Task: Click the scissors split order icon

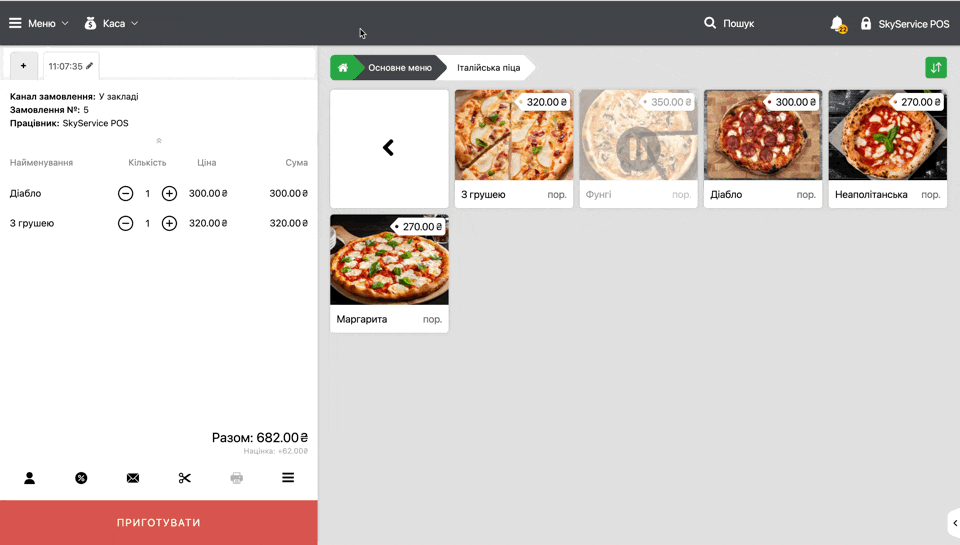Action: point(185,478)
